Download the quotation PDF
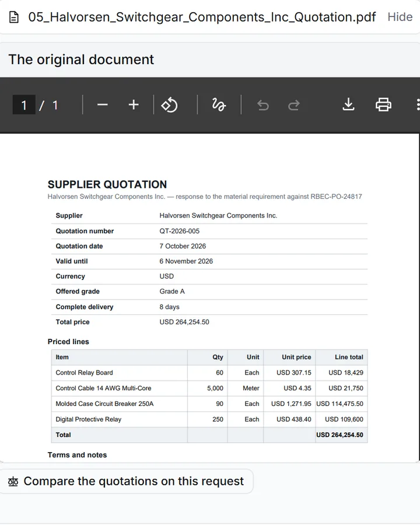The image size is (420, 525). click(349, 105)
